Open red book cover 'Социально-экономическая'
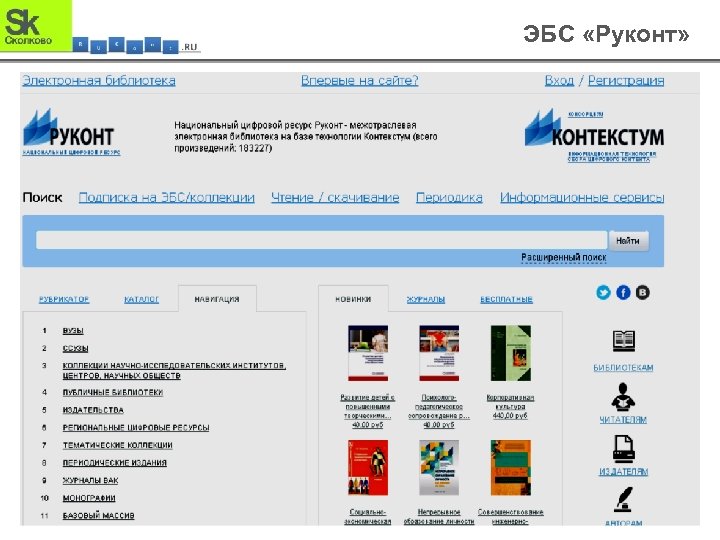The width and height of the screenshot is (720, 540). click(368, 467)
